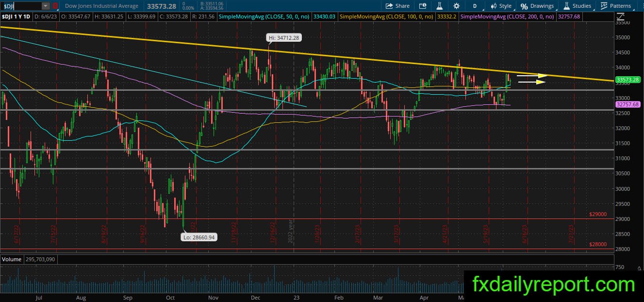Click the Dow Jones Industrial Average name
This screenshot has height=302, width=644.
101,6
